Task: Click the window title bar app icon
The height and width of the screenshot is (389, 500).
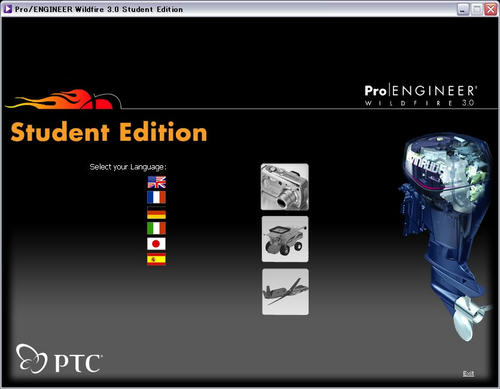Action: [7, 9]
